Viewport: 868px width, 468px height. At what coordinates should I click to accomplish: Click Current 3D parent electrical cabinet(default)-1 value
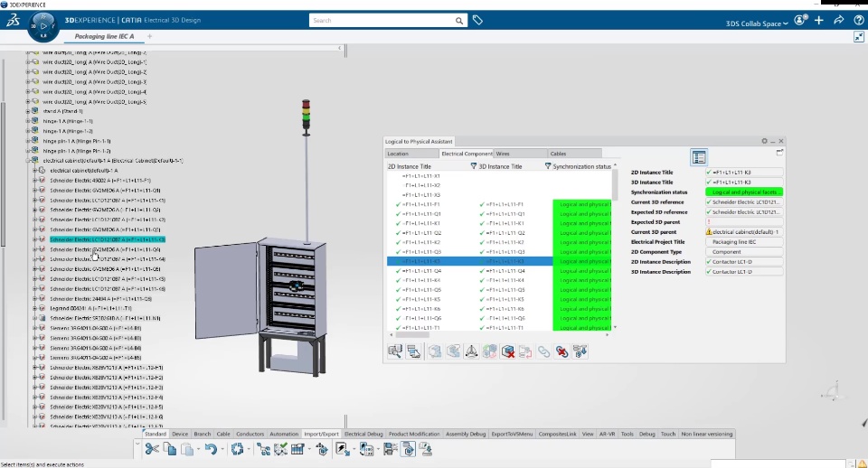click(744, 232)
